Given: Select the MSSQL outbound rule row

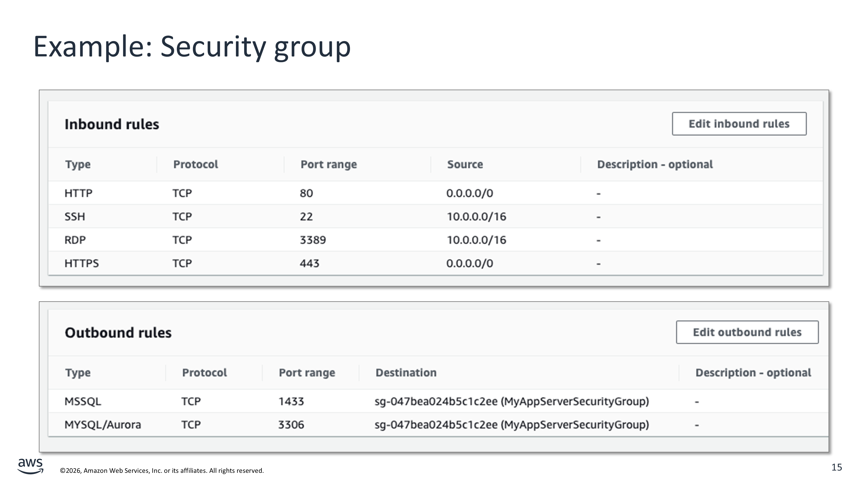Looking at the screenshot, I should [x=83, y=401].
